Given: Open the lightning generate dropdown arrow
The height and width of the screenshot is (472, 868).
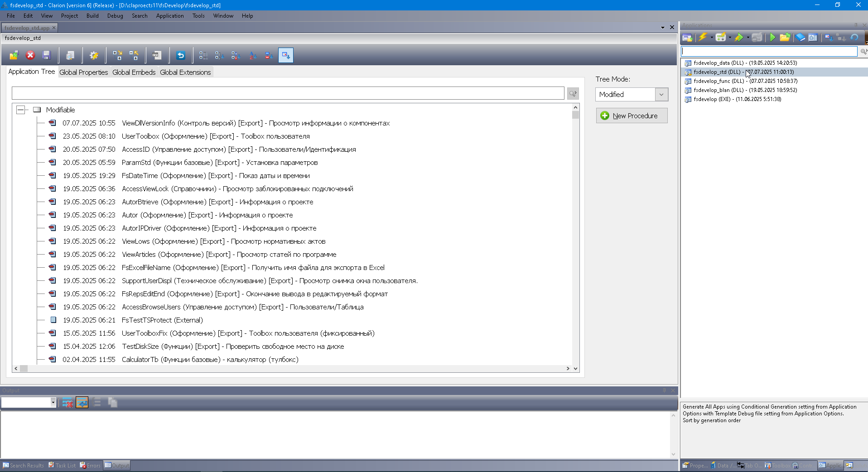Looking at the screenshot, I should click(712, 38).
